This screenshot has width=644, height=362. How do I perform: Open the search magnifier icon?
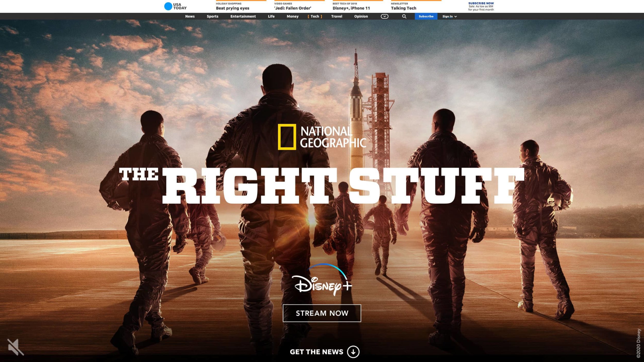coord(404,16)
